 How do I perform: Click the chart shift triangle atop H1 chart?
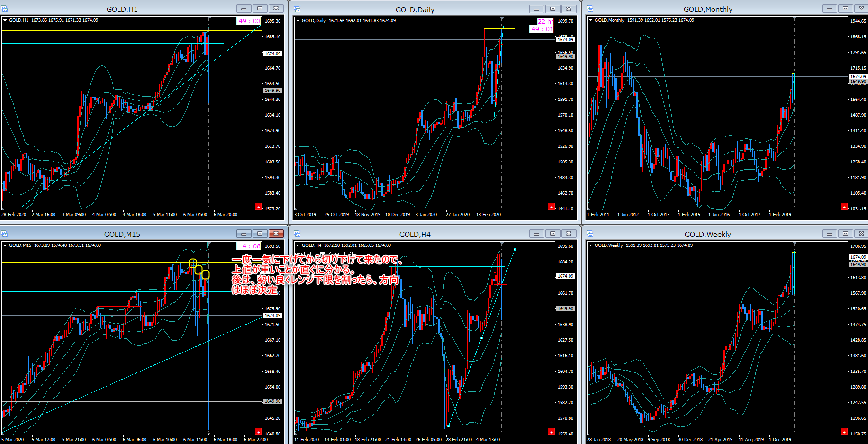pos(209,18)
